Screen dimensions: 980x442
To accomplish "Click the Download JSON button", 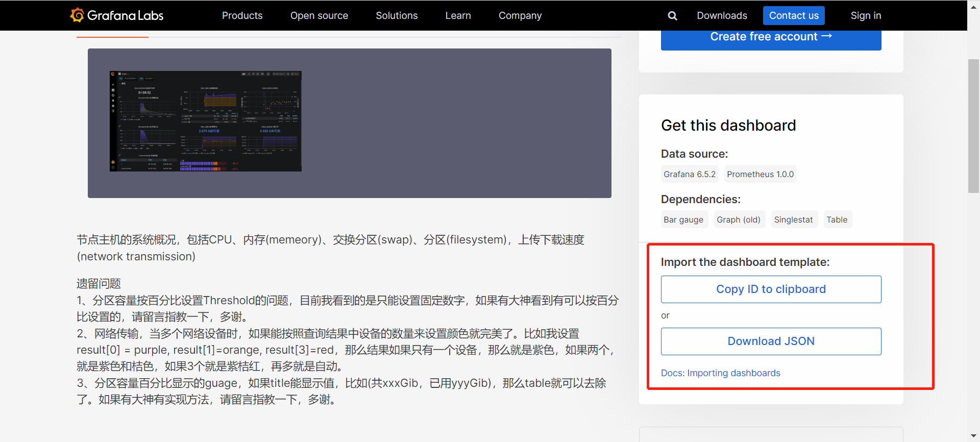I will tap(771, 341).
